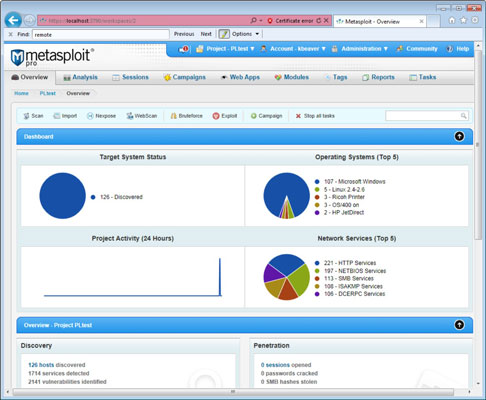Click the refresh icon in address bar
Screen dimensions: 486x400
click(319, 21)
